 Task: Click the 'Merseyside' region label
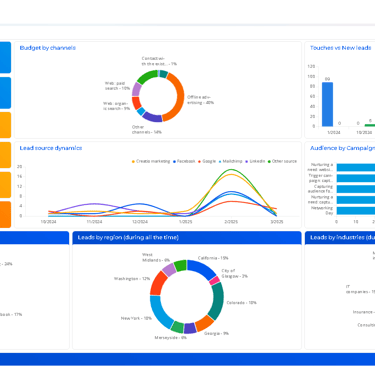pos(170,338)
